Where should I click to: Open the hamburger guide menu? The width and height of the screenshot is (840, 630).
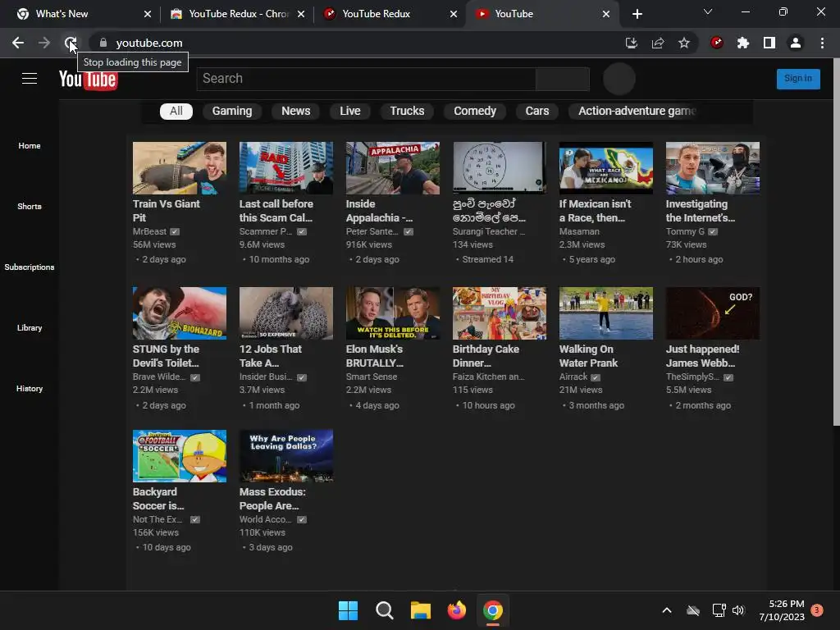coord(30,79)
